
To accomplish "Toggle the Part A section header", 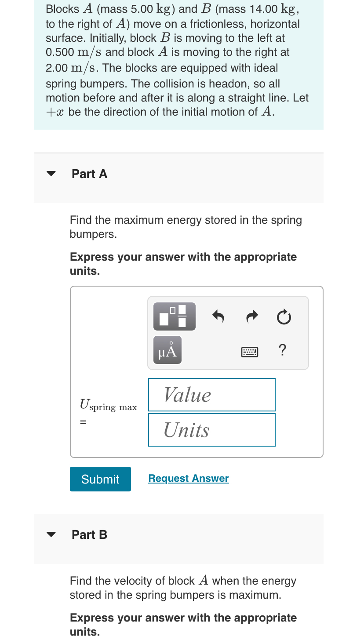I will click(89, 174).
